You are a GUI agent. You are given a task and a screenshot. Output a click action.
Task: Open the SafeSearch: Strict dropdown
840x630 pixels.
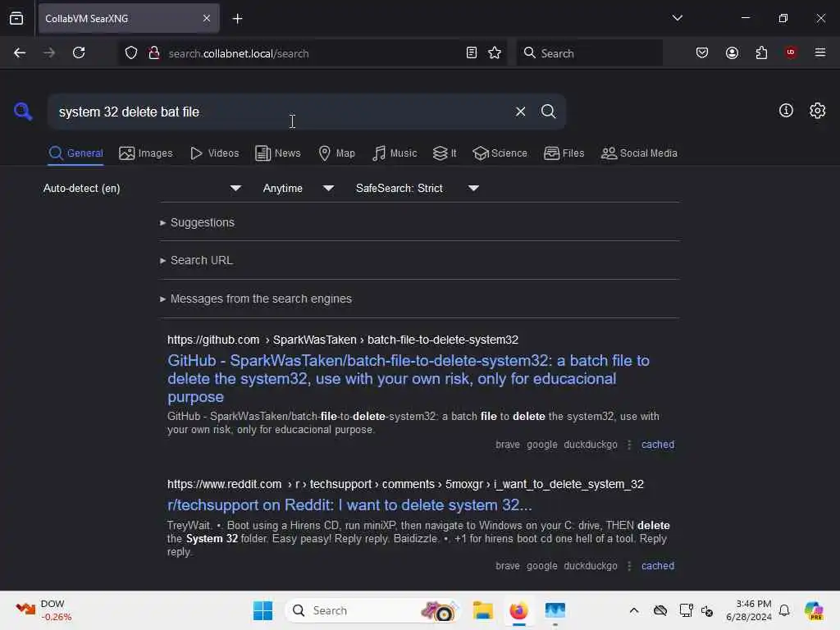click(418, 188)
